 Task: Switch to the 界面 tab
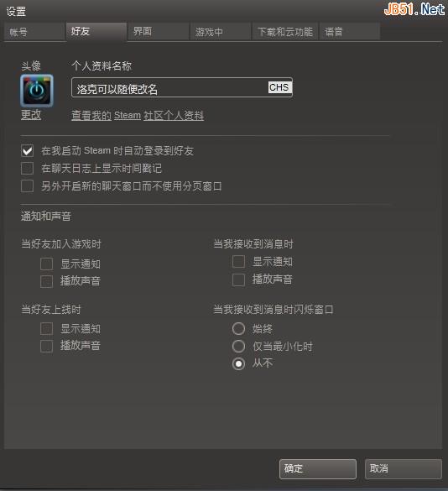[x=158, y=32]
